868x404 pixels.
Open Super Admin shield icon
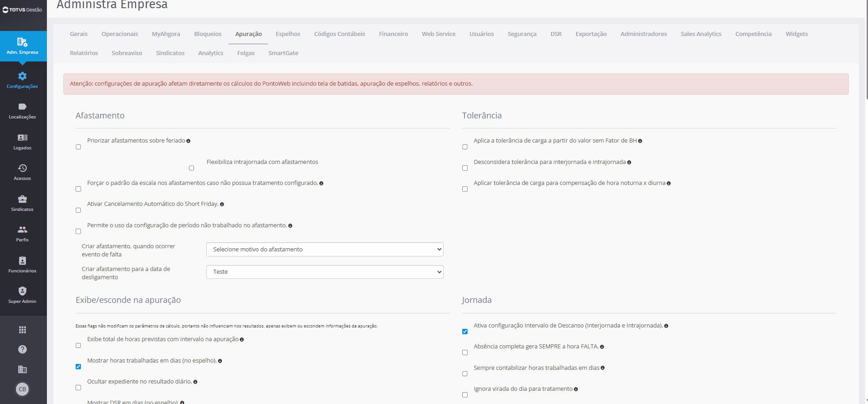(22, 291)
